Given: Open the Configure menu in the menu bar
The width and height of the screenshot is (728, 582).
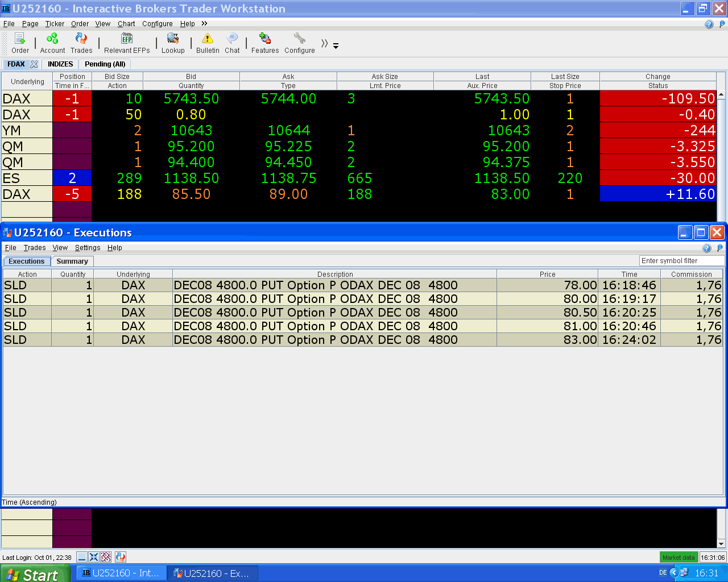Looking at the screenshot, I should point(158,24).
